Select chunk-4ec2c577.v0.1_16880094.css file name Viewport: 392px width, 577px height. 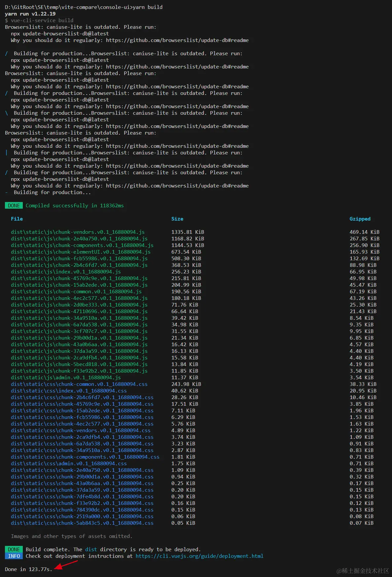pyautogui.click(x=82, y=424)
